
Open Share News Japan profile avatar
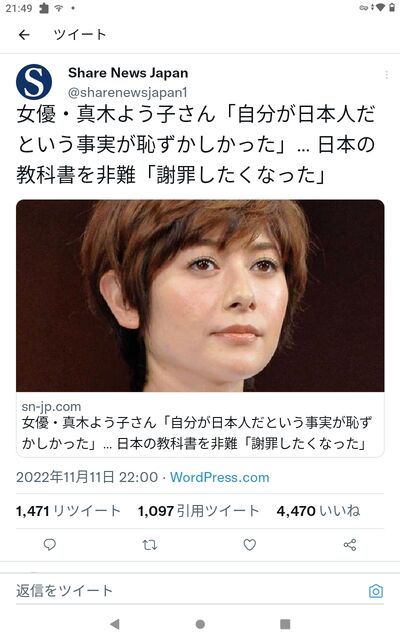tap(34, 82)
